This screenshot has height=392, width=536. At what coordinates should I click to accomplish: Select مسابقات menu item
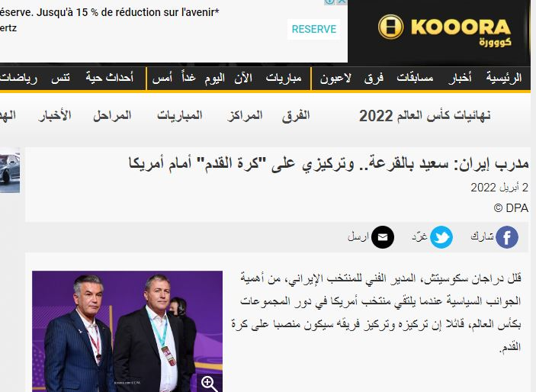point(415,78)
